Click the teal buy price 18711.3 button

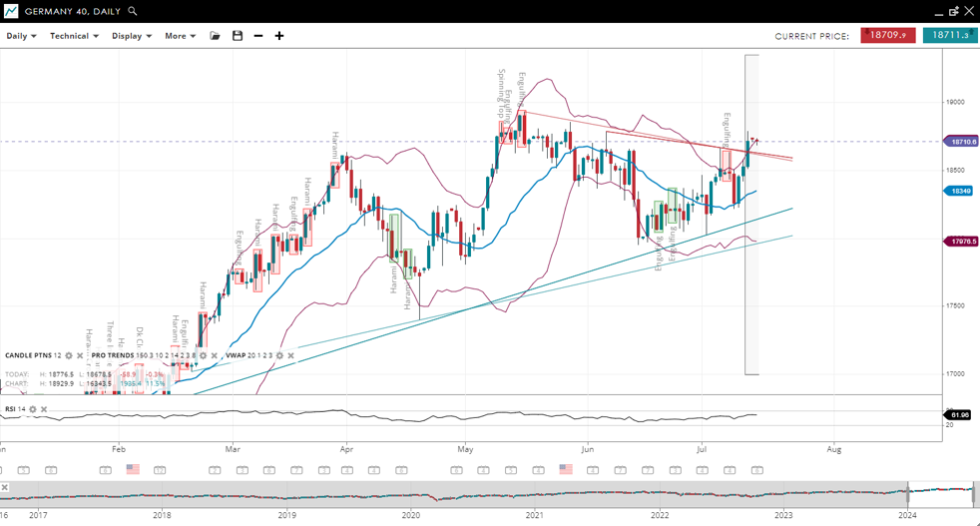click(x=949, y=35)
